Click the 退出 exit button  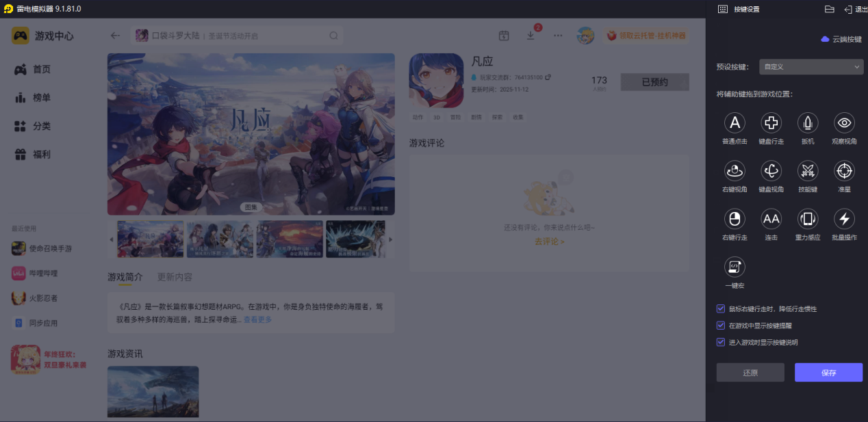pyautogui.click(x=856, y=9)
